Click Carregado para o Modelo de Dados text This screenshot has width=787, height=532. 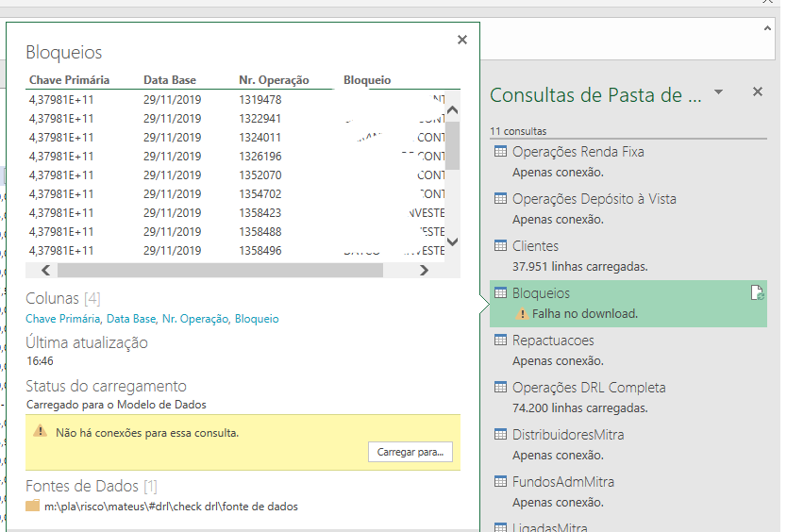coord(116,405)
